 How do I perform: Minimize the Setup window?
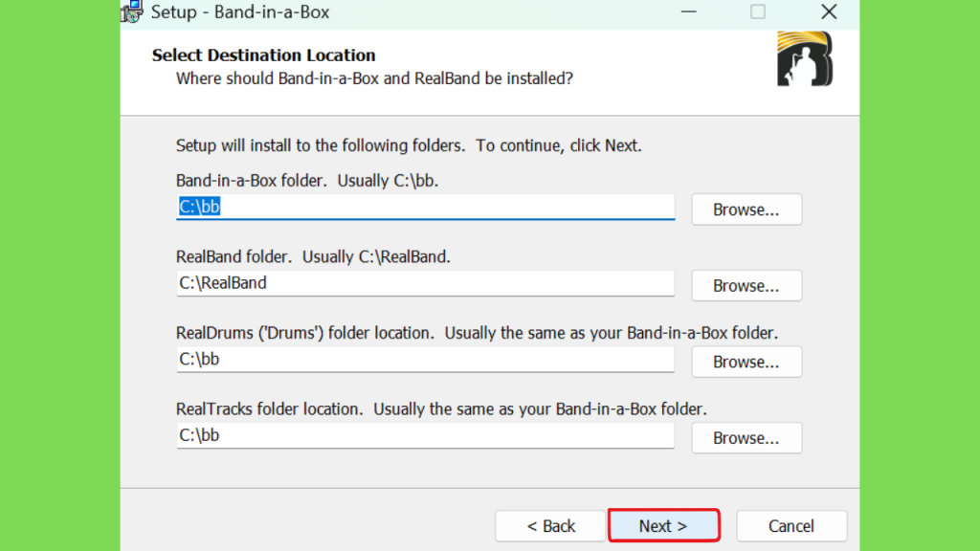tap(689, 11)
